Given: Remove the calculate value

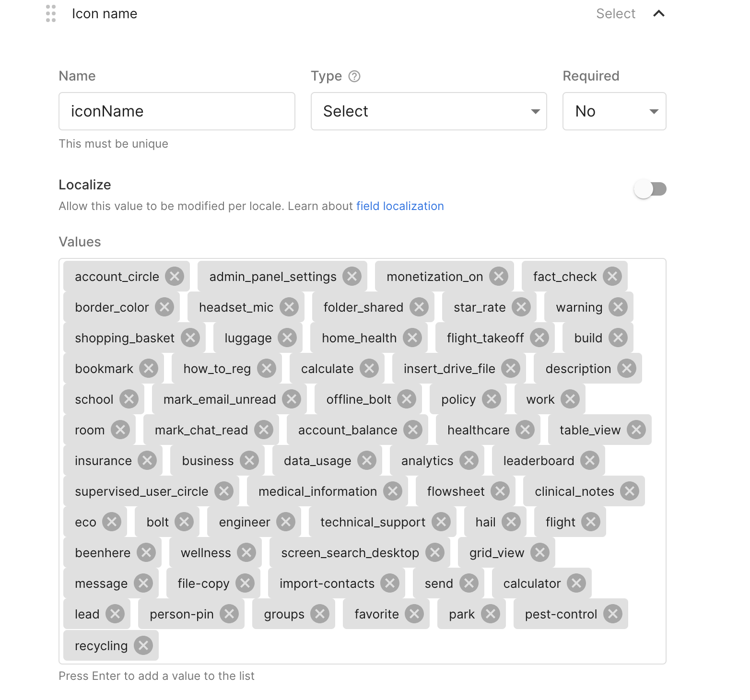Looking at the screenshot, I should click(369, 368).
